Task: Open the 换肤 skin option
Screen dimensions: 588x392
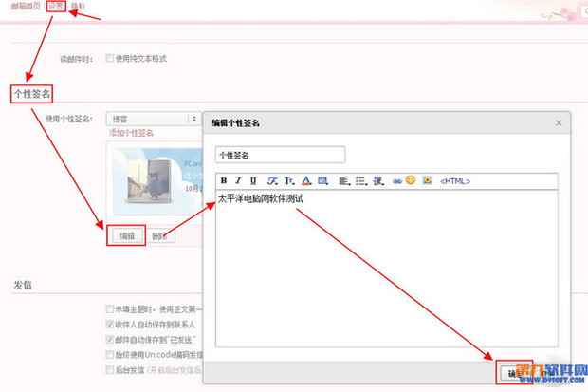Action: (x=78, y=6)
